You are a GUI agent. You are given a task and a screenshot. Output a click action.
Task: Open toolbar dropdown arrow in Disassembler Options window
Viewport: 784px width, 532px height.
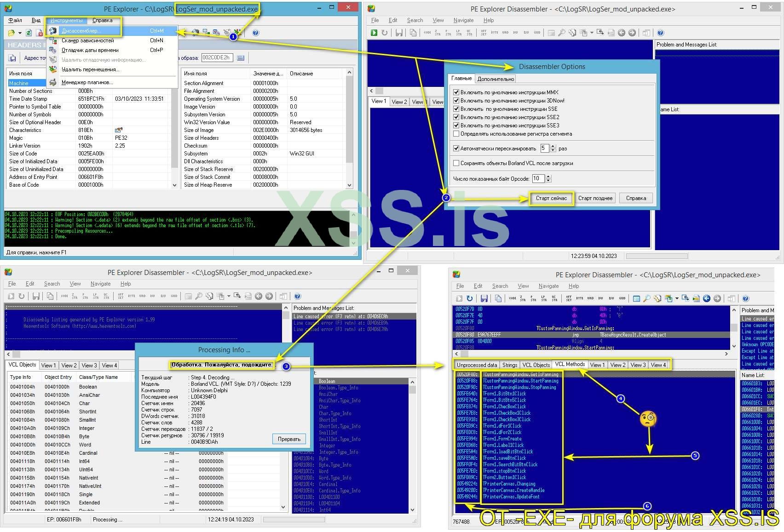pyautogui.click(x=592, y=33)
